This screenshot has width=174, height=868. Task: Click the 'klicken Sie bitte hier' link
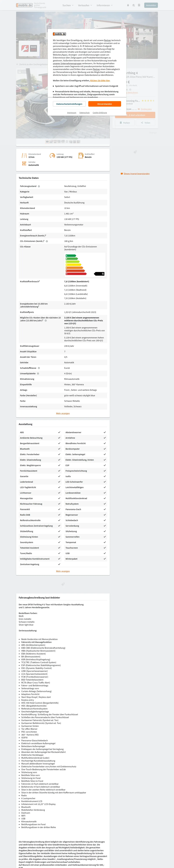[x=100, y=81]
